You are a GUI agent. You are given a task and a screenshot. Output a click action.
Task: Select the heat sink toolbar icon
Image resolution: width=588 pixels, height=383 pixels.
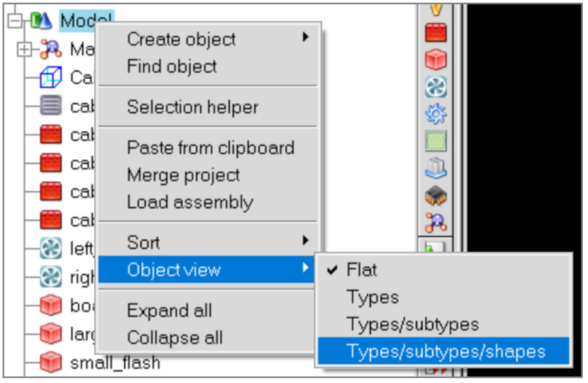[436, 168]
